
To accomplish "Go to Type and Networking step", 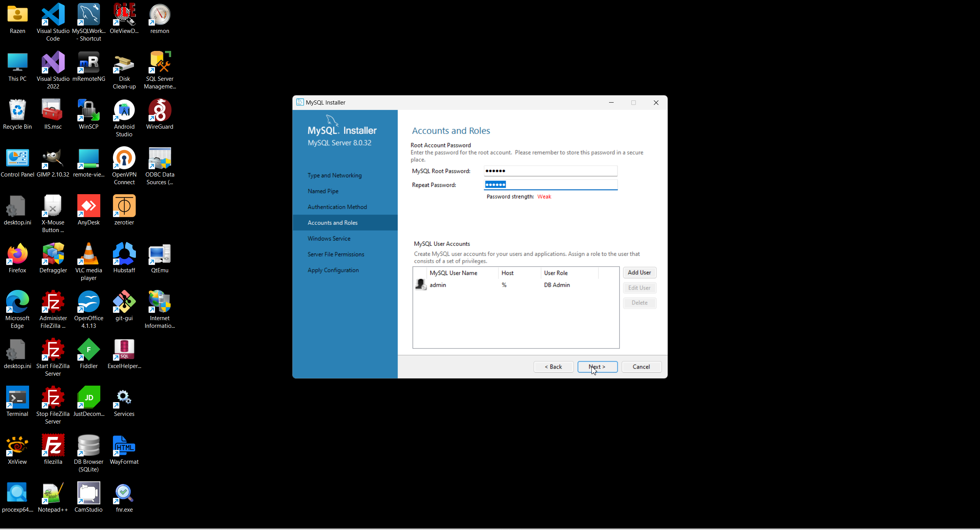I will (334, 175).
